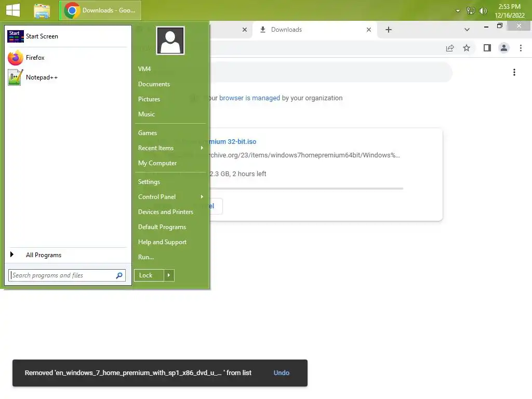
Task: Click the archive.org download source URL
Action: click(x=304, y=155)
